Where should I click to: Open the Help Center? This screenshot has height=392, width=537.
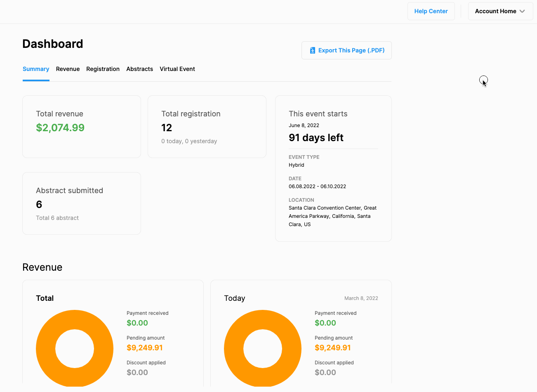pos(431,11)
